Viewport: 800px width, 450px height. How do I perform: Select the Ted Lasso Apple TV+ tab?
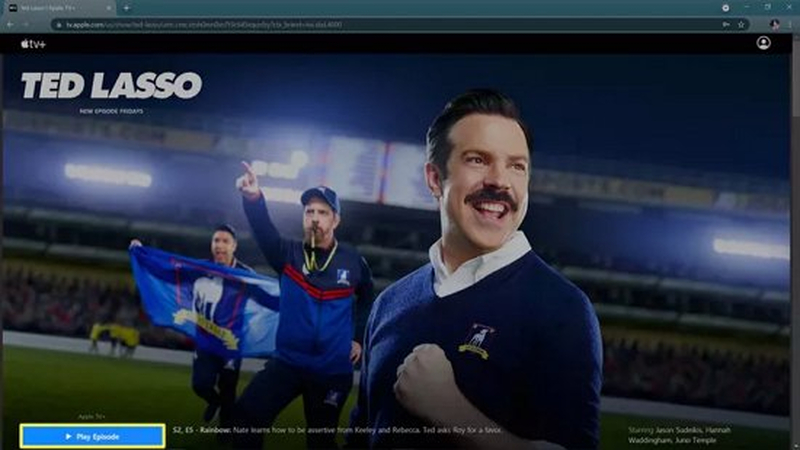(x=58, y=8)
